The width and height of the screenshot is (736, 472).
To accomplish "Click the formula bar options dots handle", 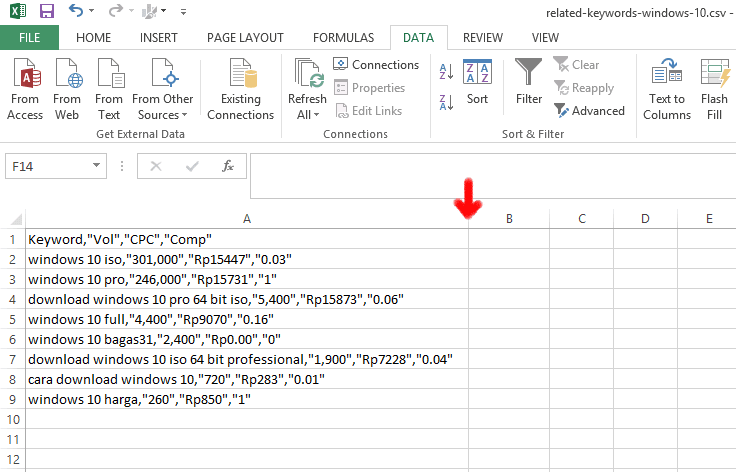I will point(122,166).
